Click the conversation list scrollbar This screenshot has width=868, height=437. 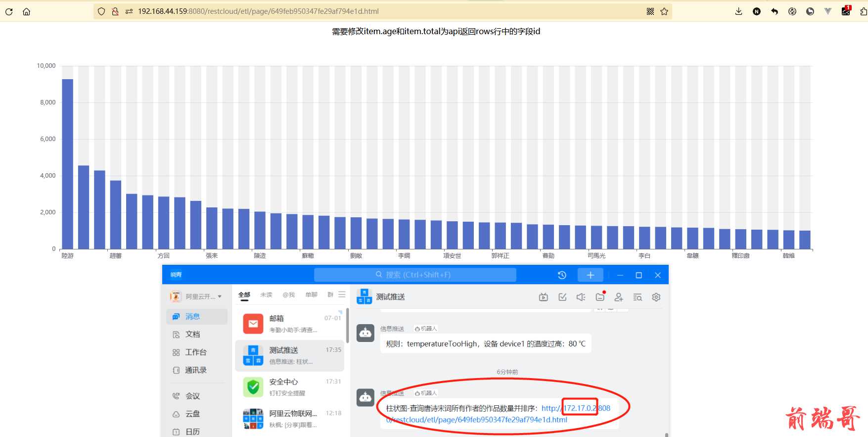click(347, 325)
